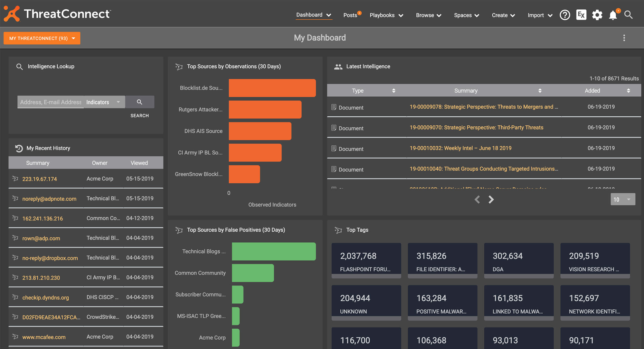
Task: Open www.mcafee.com history link
Action: click(44, 337)
